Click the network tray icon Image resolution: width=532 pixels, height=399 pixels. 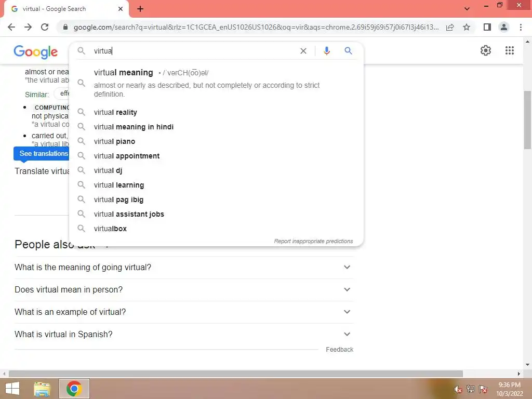point(471,389)
